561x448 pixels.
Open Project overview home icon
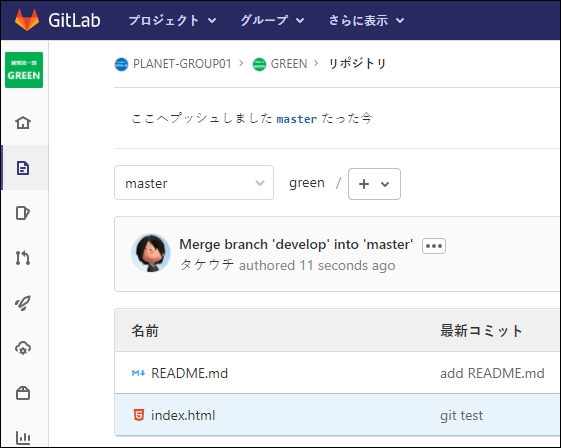23,123
